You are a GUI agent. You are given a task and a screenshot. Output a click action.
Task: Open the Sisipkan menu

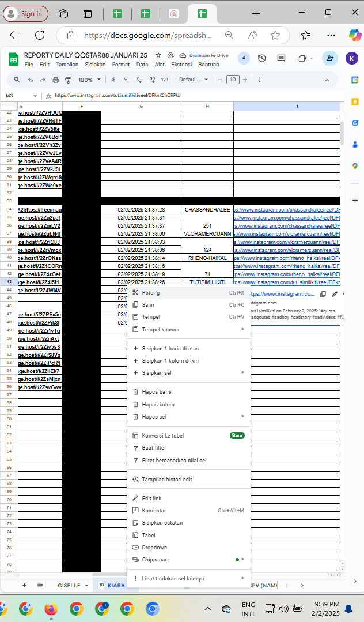[x=95, y=64]
